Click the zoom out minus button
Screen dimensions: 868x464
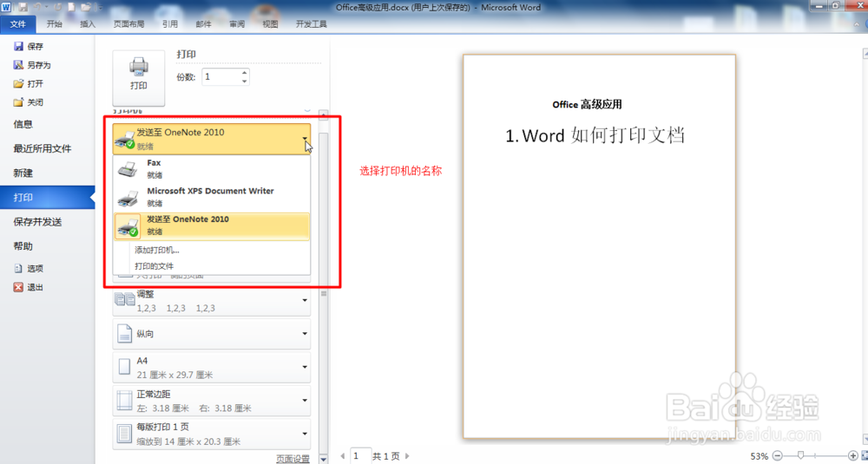tap(777, 455)
